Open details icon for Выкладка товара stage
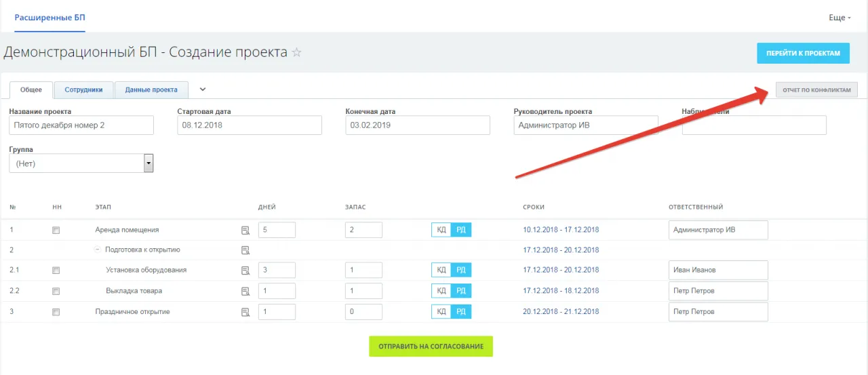This screenshot has height=375, width=868. 245,292
